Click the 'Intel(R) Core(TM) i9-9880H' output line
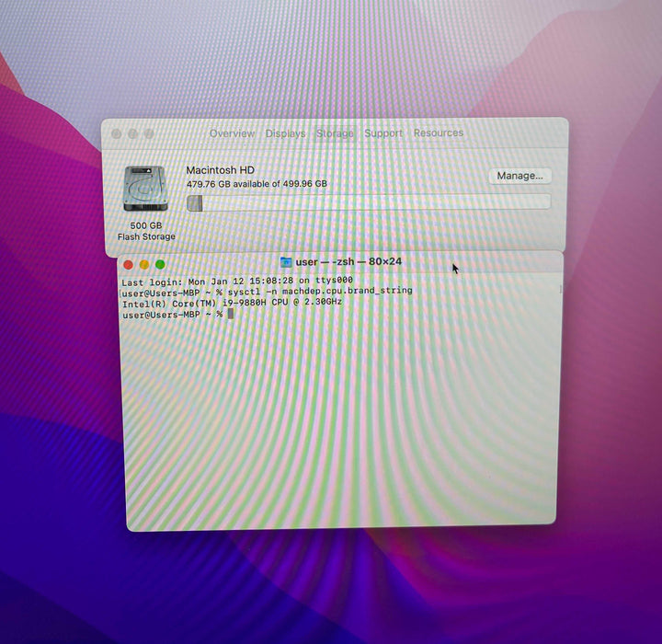 233,303
